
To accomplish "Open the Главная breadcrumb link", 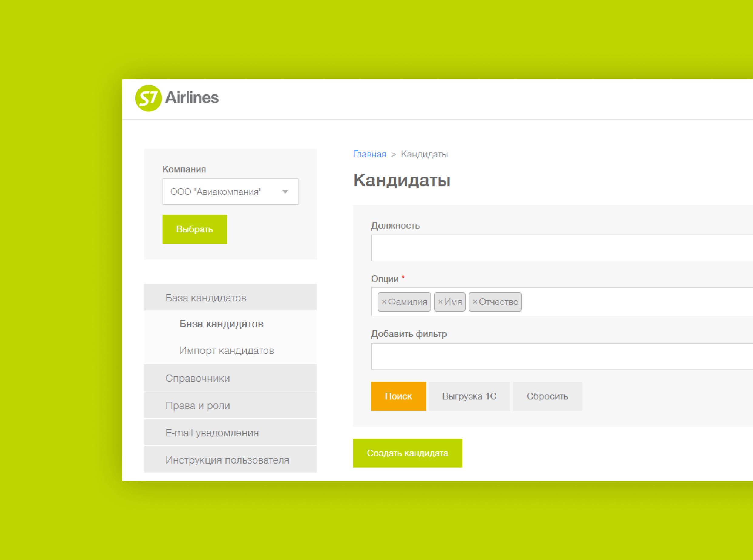I will pos(369,154).
